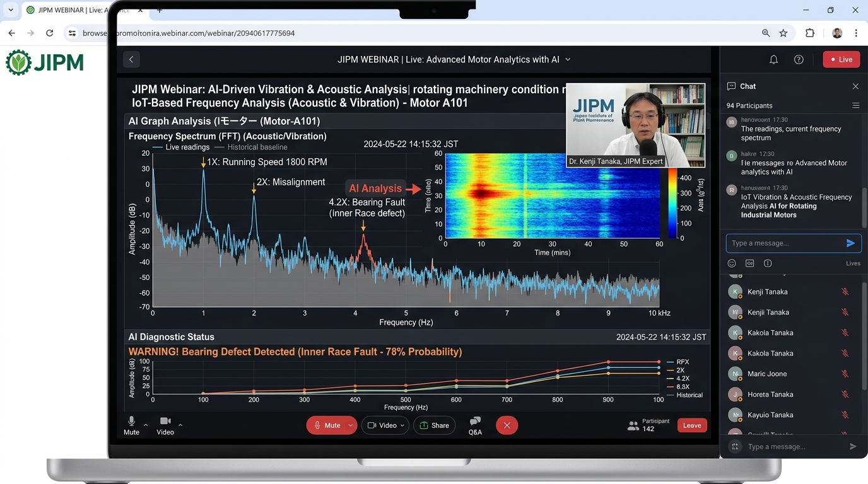Click the scan icon beside bottom message field
This screenshot has width=868, height=484.
point(735,446)
